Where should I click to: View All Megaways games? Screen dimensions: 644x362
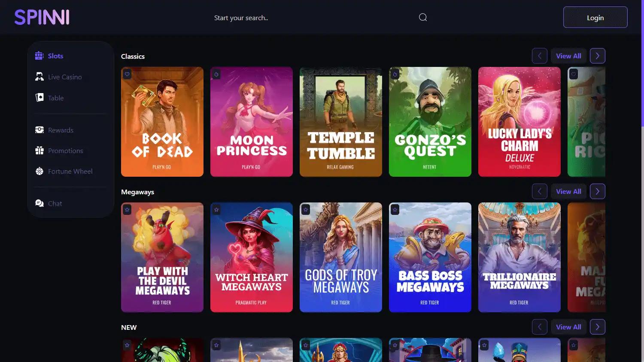click(x=568, y=191)
